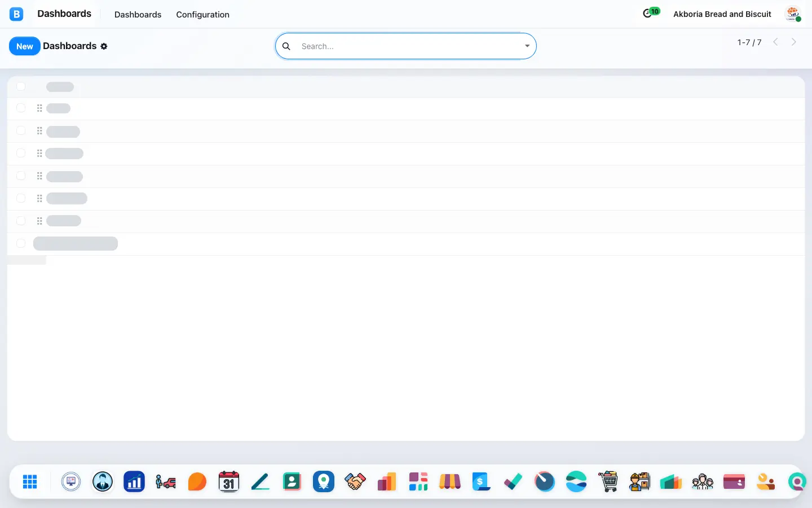
Task: Expand the search options dropdown arrow
Action: pyautogui.click(x=527, y=46)
